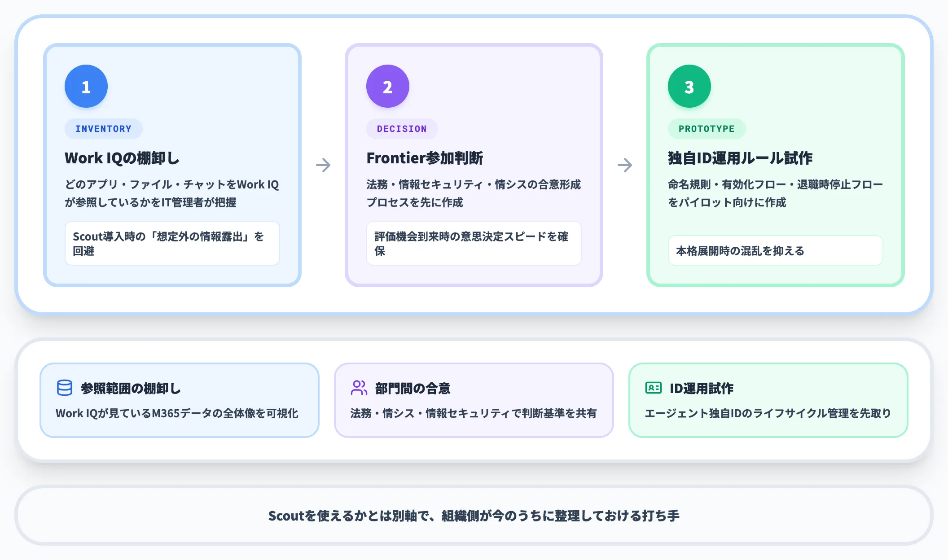
Task: Select the PROTOTYPE tag pill
Action: click(x=707, y=129)
